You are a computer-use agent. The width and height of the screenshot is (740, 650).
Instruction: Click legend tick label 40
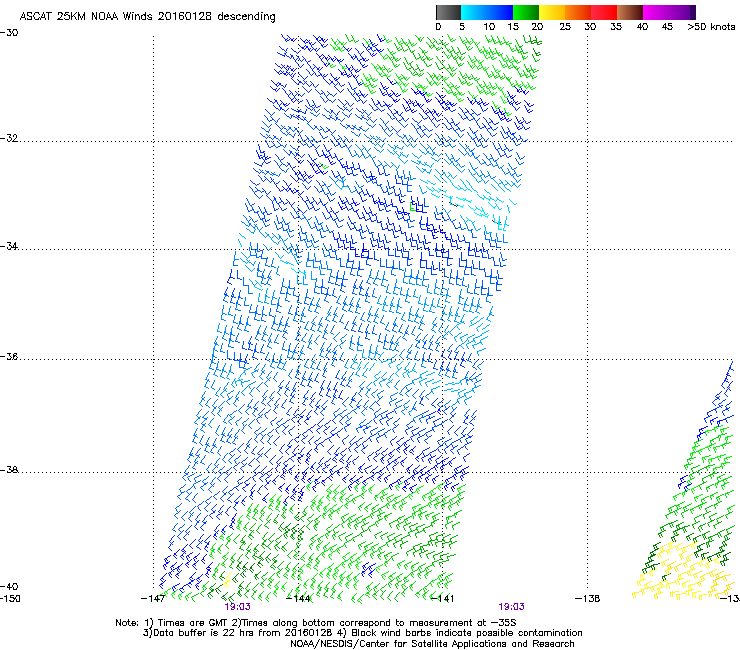[642, 27]
